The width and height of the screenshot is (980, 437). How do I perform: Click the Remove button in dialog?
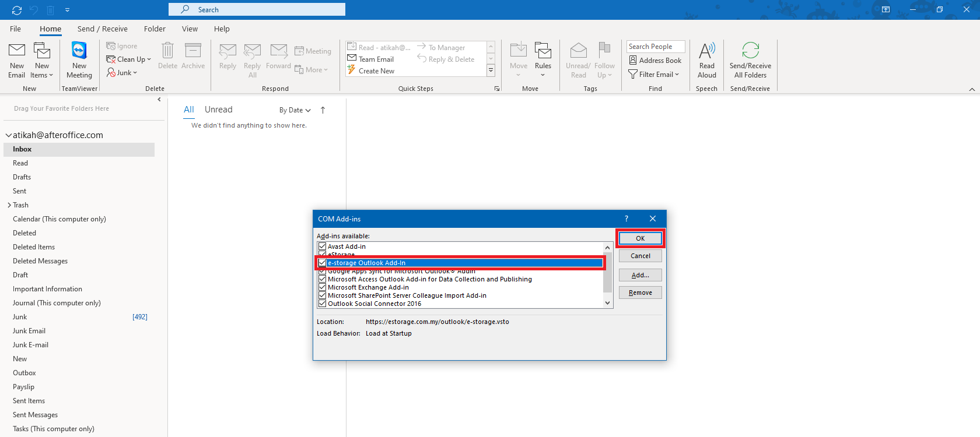(x=640, y=292)
